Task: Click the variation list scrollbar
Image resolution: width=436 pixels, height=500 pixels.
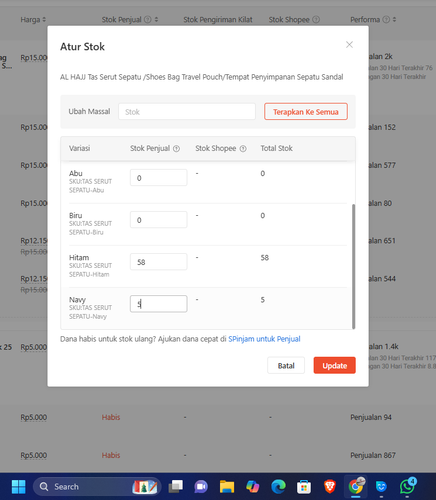Action: (353, 266)
